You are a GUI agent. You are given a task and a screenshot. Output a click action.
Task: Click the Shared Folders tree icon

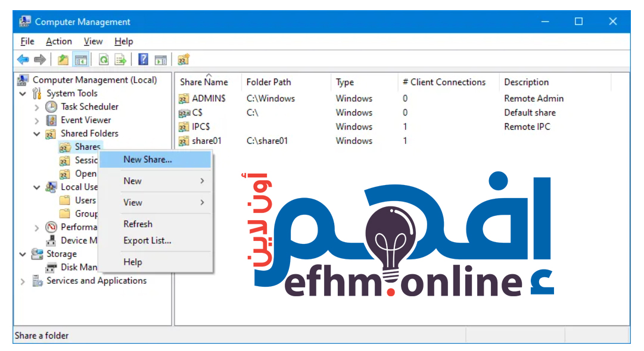[51, 134]
